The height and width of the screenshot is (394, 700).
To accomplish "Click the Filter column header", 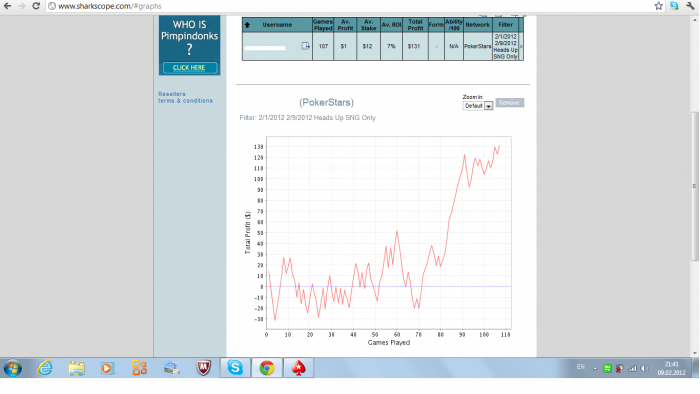I will (x=505, y=25).
